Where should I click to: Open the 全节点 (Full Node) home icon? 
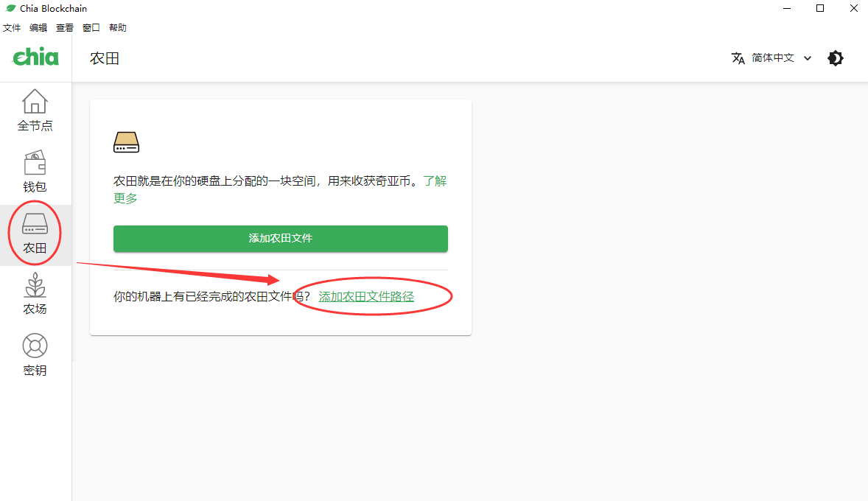tap(35, 102)
